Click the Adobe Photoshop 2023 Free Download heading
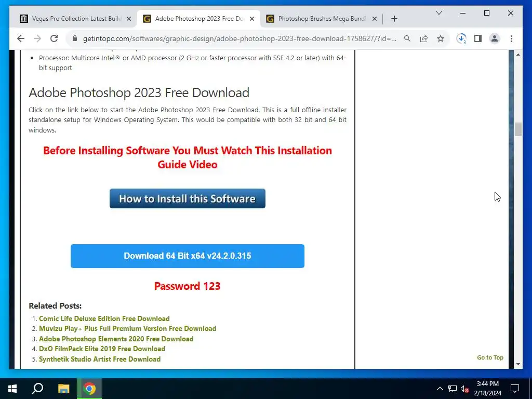The image size is (532, 399). pos(139,92)
